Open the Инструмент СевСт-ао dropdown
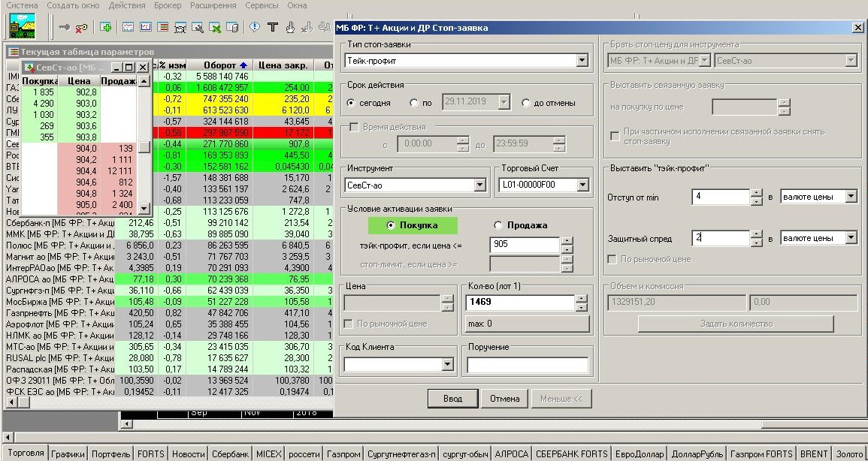 (x=480, y=185)
